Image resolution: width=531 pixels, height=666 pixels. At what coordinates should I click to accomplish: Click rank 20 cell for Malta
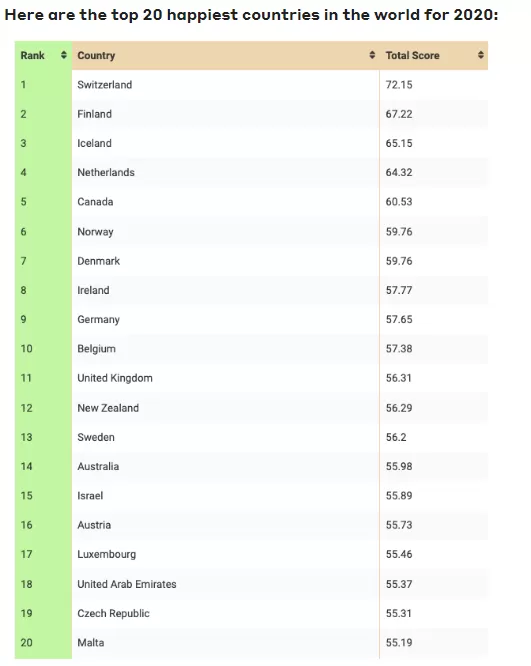pos(43,643)
